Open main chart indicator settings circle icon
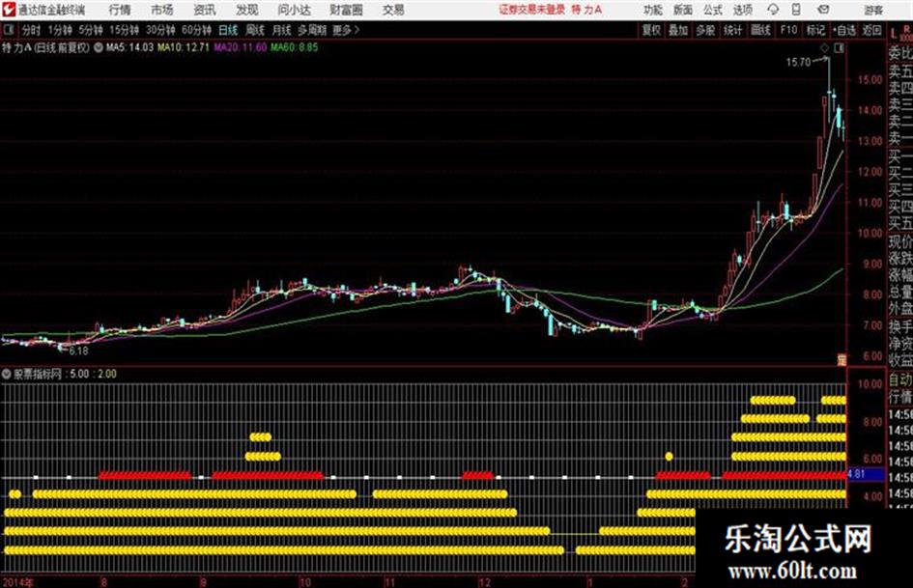 98,47
